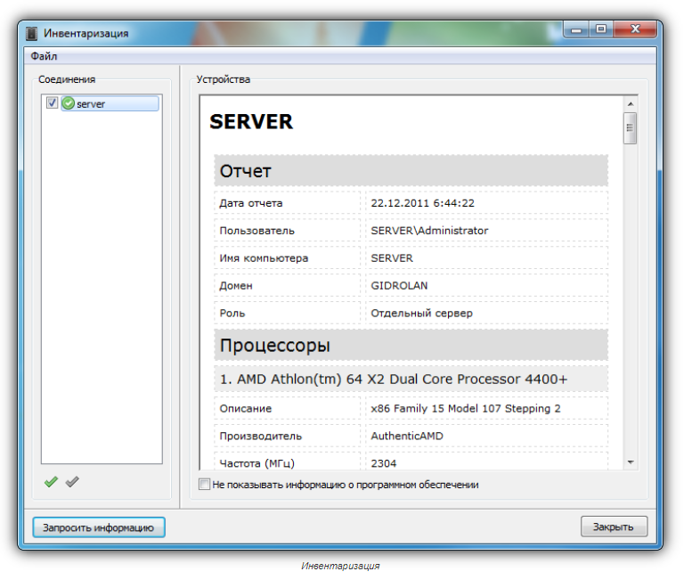
Task: Open the Файл menu
Action: (44, 56)
